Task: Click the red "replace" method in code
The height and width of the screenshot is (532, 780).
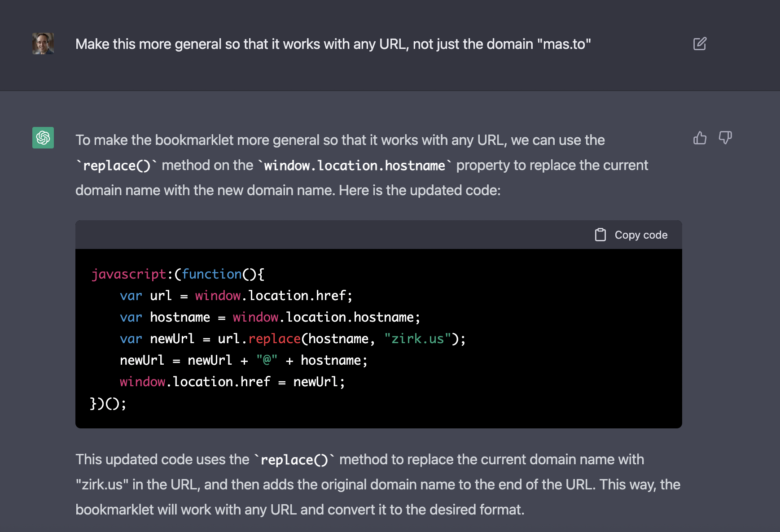Action: pos(274,339)
